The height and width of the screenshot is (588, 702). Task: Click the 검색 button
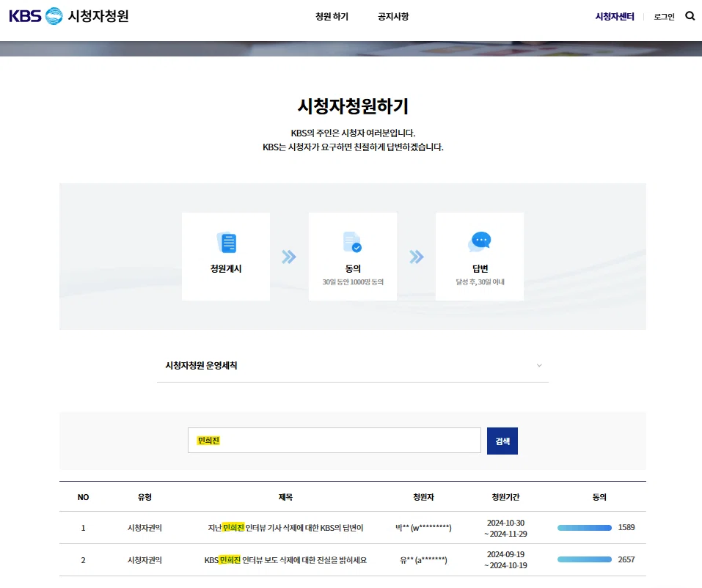click(502, 441)
